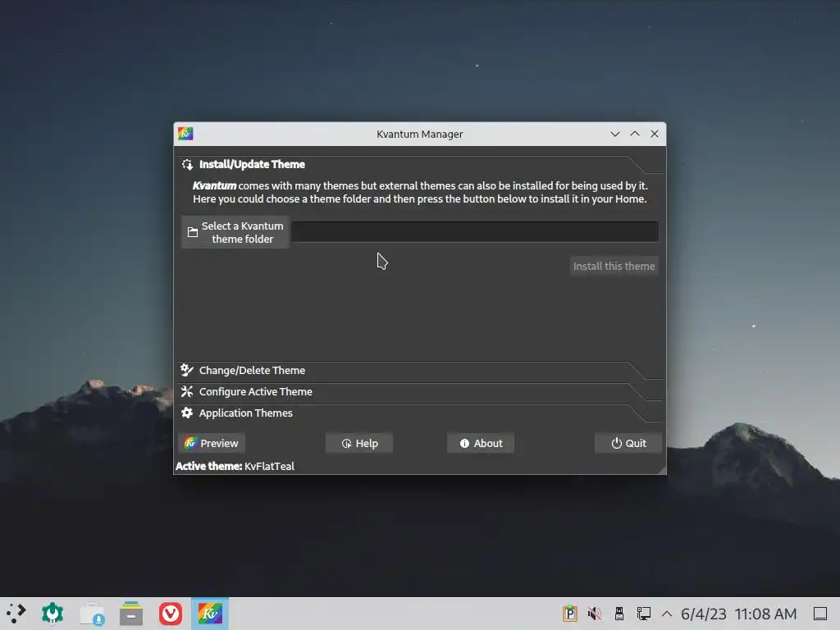This screenshot has width=840, height=630.
Task: Click the Kvantum Manager taskbar entry
Action: click(210, 614)
